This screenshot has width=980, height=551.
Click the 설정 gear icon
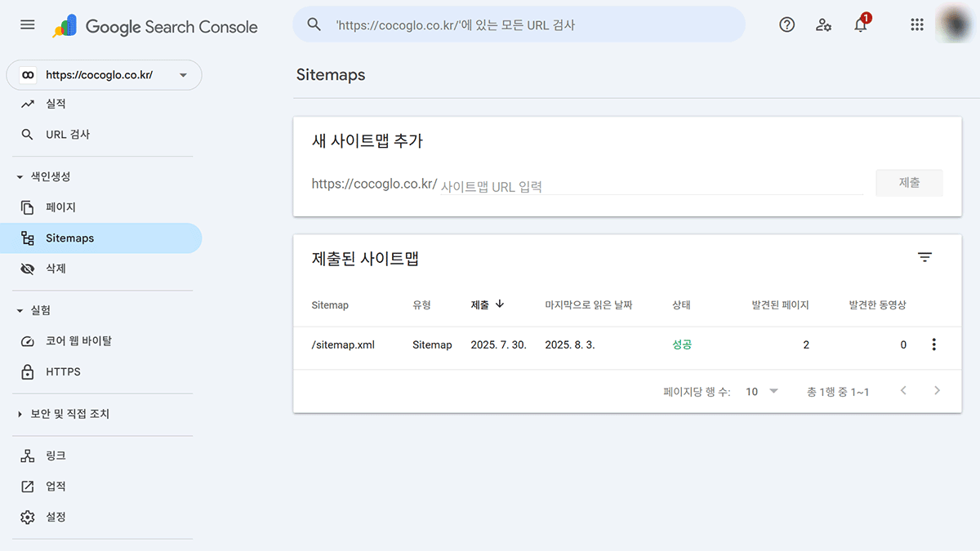pyautogui.click(x=28, y=517)
